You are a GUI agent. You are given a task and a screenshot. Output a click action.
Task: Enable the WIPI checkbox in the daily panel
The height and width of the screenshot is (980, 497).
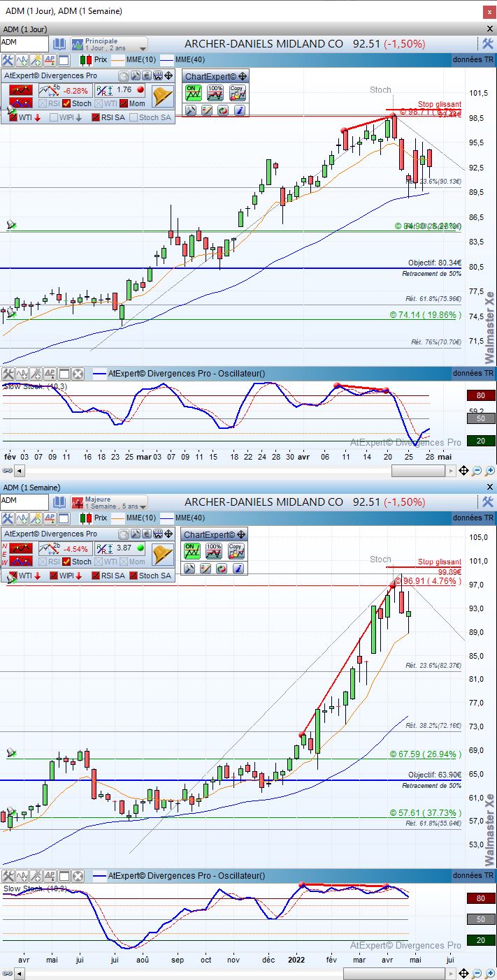[54, 117]
